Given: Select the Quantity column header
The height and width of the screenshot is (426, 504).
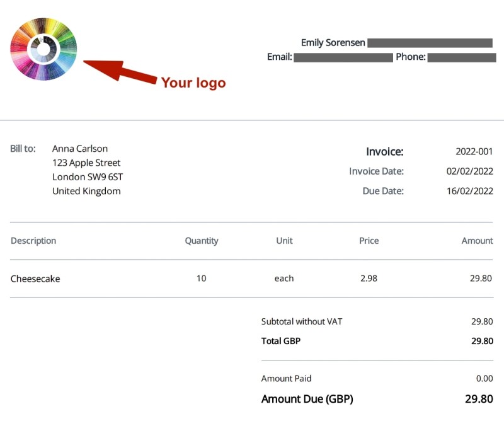Looking at the screenshot, I should pyautogui.click(x=202, y=241).
